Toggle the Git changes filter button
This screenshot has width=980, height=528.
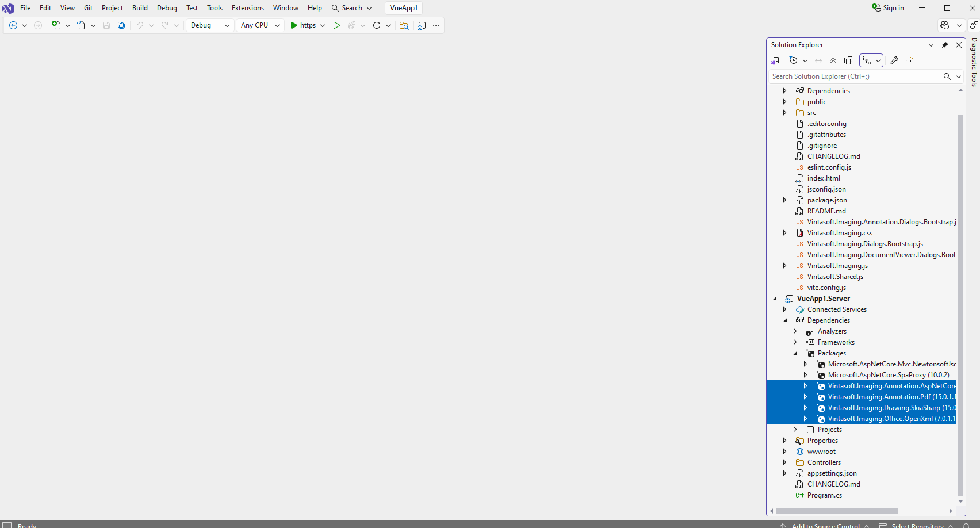867,60
